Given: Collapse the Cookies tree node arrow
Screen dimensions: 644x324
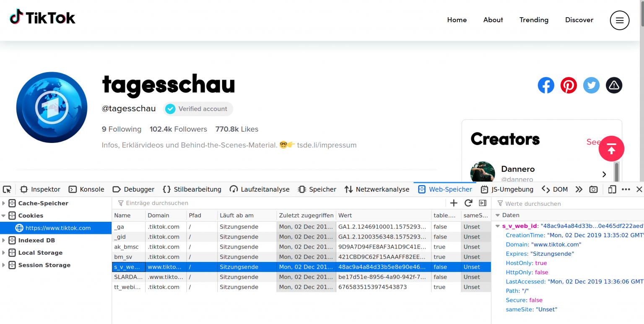Looking at the screenshot, I should (4, 215).
